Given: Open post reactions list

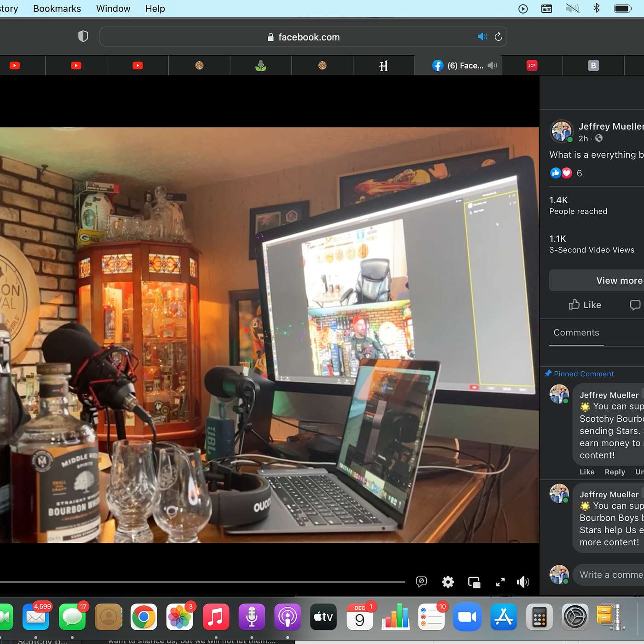Looking at the screenshot, I should click(x=566, y=173).
